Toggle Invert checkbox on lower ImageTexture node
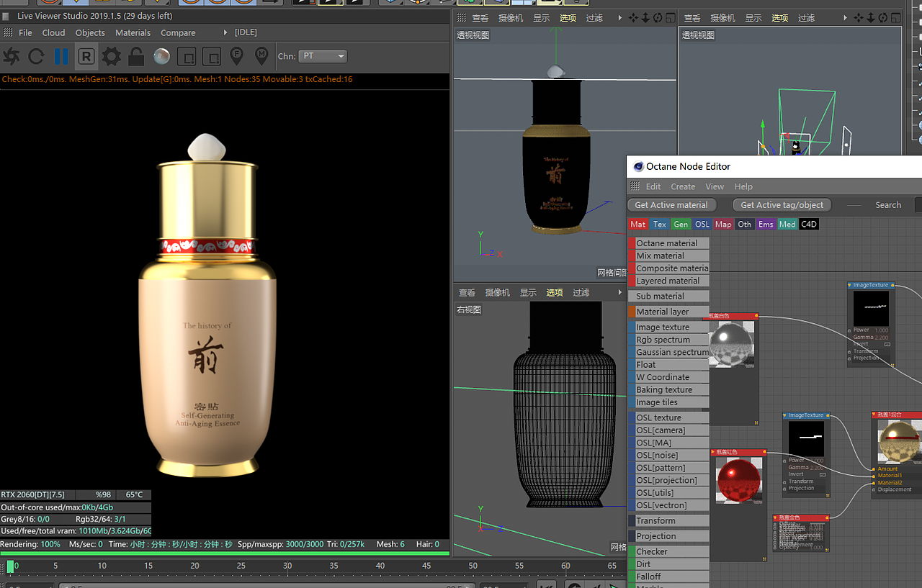 [823, 474]
